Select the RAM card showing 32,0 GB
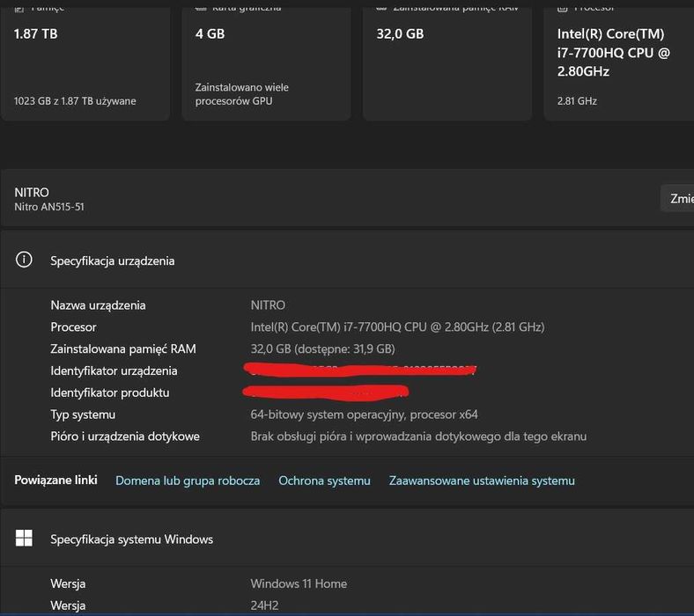This screenshot has height=616, width=694. [x=447, y=62]
